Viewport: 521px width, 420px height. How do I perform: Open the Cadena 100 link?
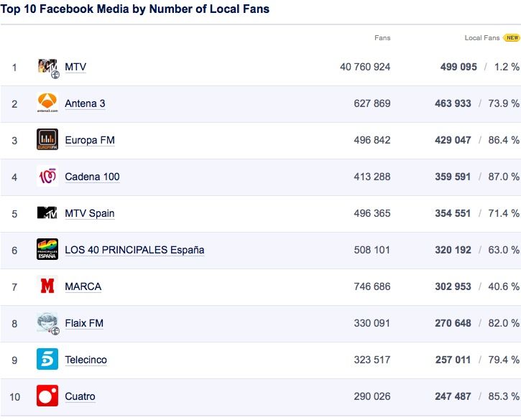[92, 177]
